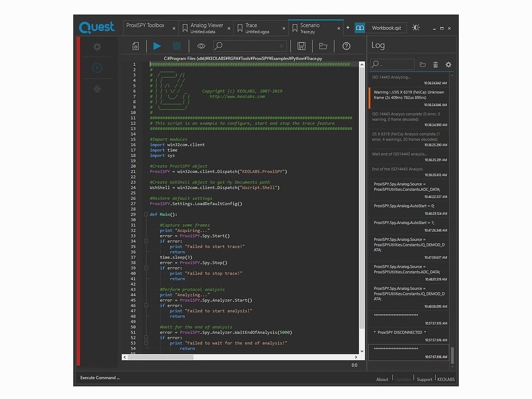Collapse the if error block at line 39

pyautogui.click(x=146, y=268)
